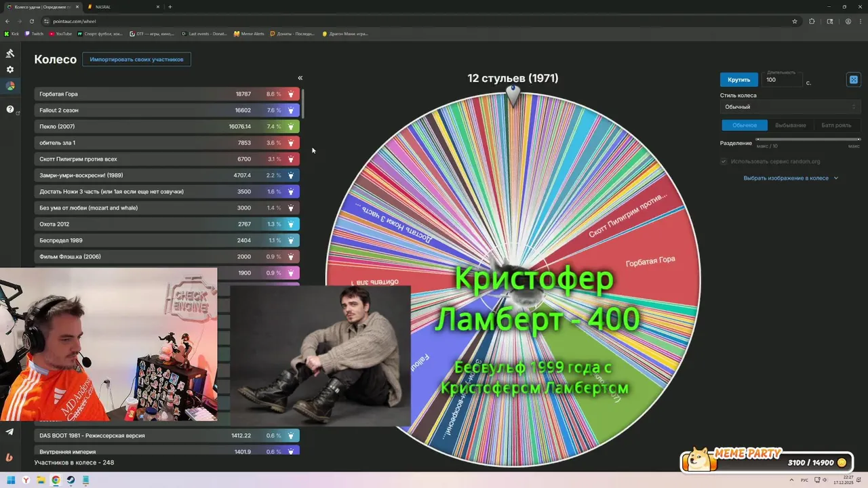Viewport: 868px width, 488px height.
Task: Open the YouTube bookmark
Action: click(60, 33)
